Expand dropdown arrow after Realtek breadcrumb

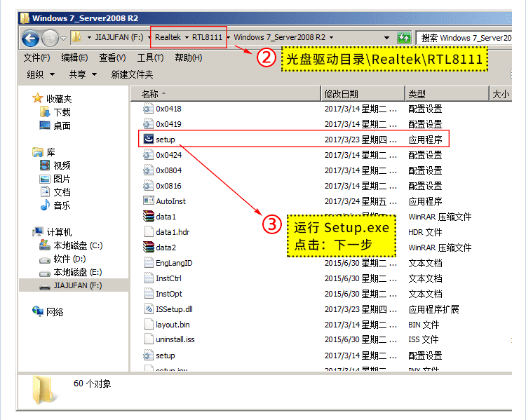tap(187, 37)
